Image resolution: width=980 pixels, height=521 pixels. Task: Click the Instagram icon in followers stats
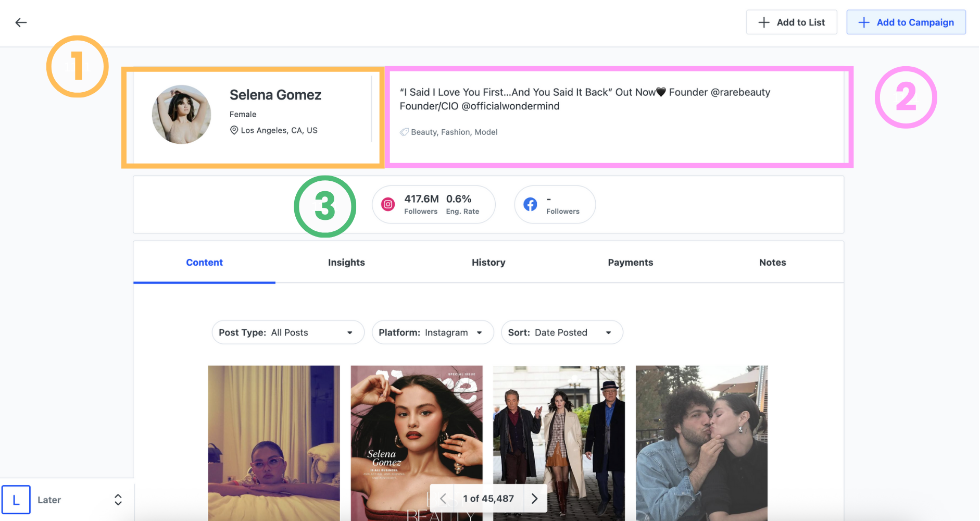(388, 204)
